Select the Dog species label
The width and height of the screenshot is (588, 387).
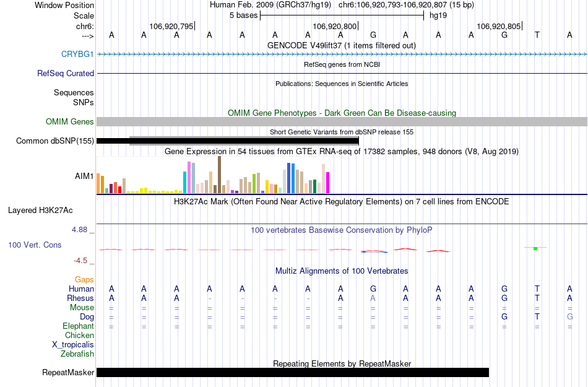click(x=87, y=317)
